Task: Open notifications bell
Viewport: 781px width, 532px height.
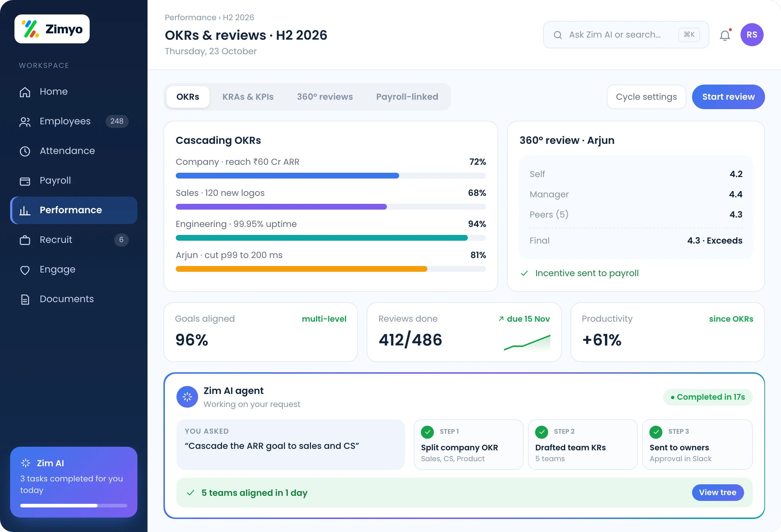Action: pyautogui.click(x=725, y=35)
